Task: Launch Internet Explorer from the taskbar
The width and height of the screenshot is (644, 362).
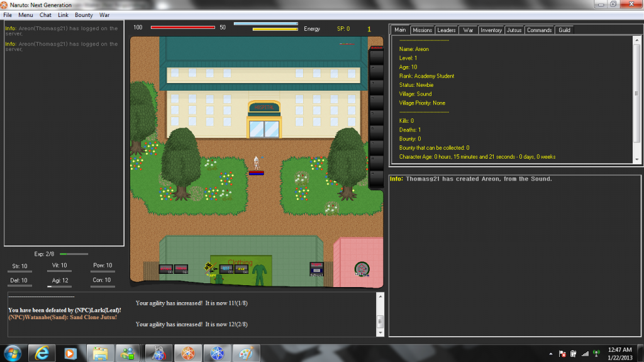Action: click(42, 353)
